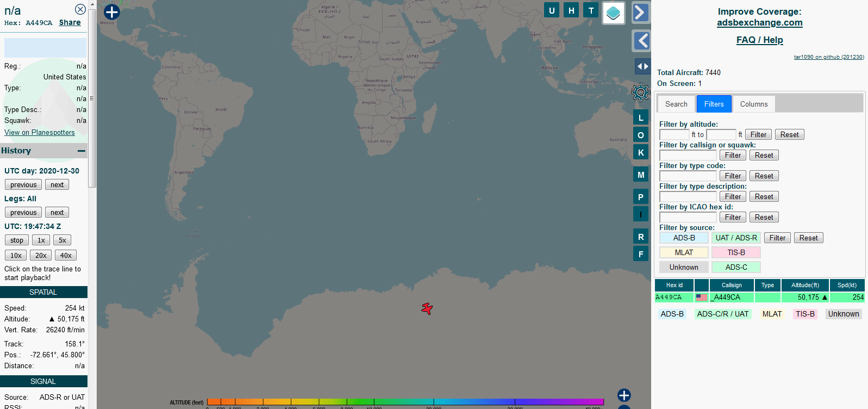Reset the callsign or squawk filter
The width and height of the screenshot is (868, 409).
point(764,156)
